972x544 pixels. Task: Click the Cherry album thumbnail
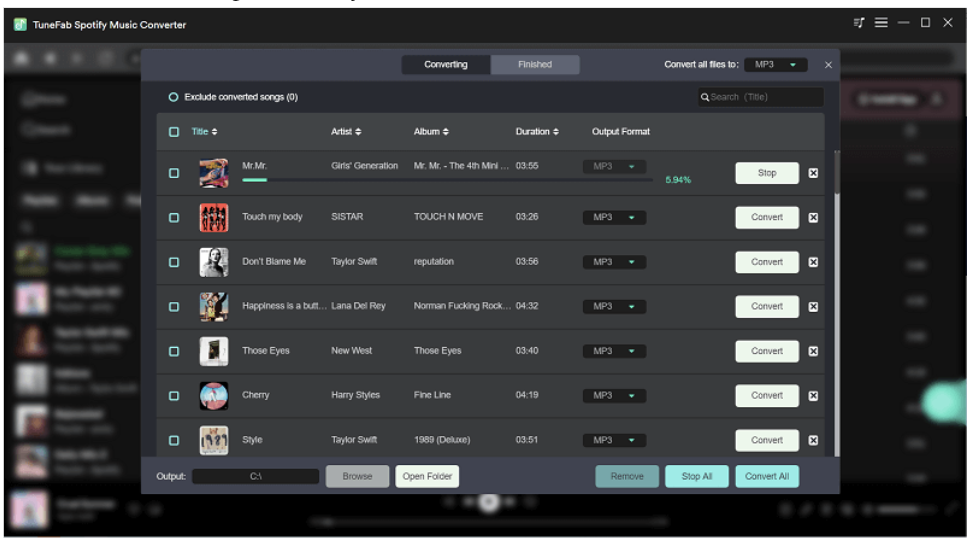point(214,396)
